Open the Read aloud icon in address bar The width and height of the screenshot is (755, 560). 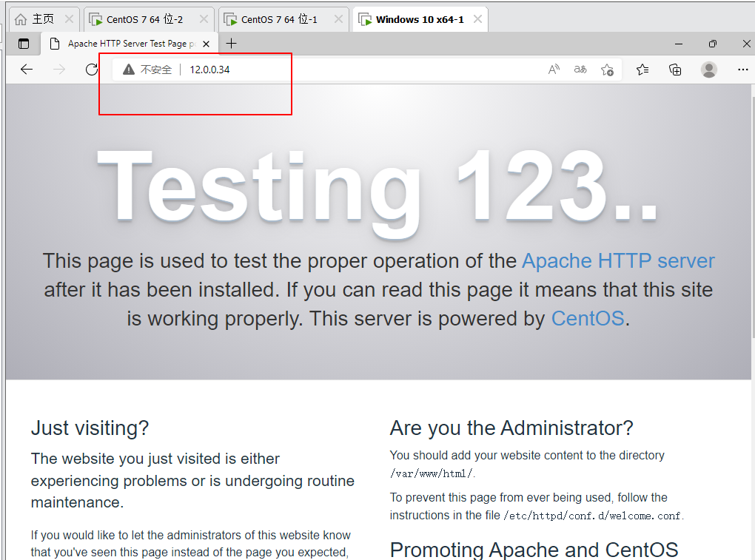click(x=554, y=70)
